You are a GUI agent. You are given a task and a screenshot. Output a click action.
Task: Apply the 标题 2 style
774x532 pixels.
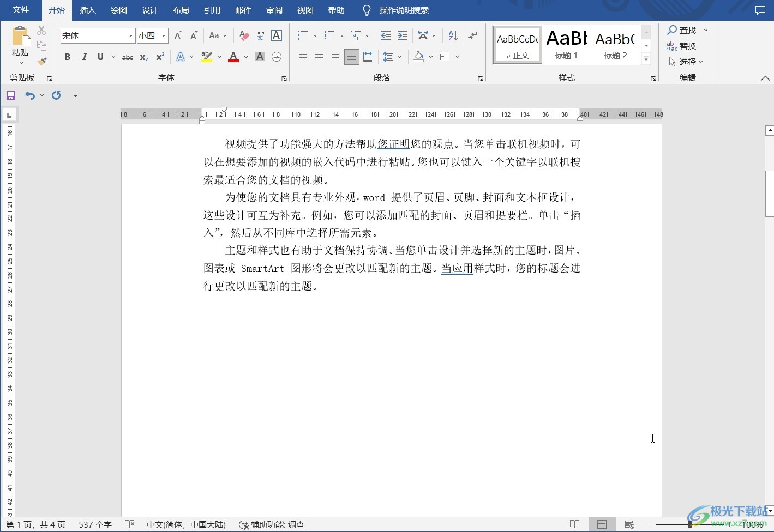(615, 45)
